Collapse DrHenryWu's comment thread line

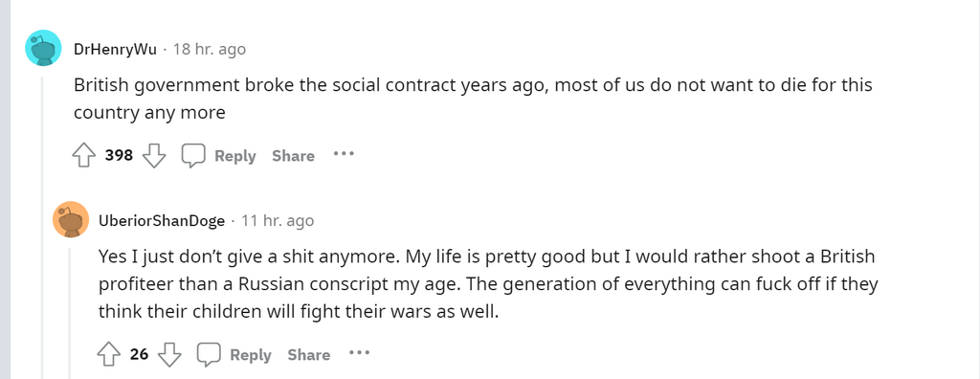[43, 225]
